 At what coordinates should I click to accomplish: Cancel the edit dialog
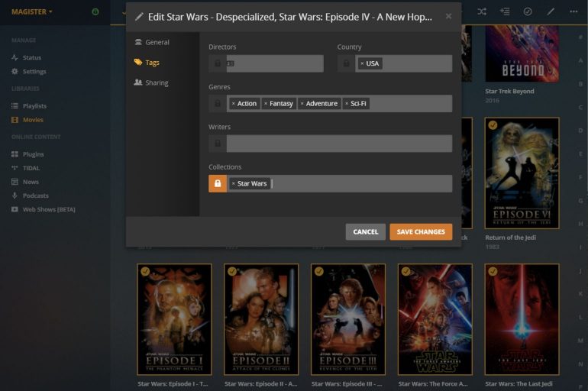pyautogui.click(x=365, y=232)
